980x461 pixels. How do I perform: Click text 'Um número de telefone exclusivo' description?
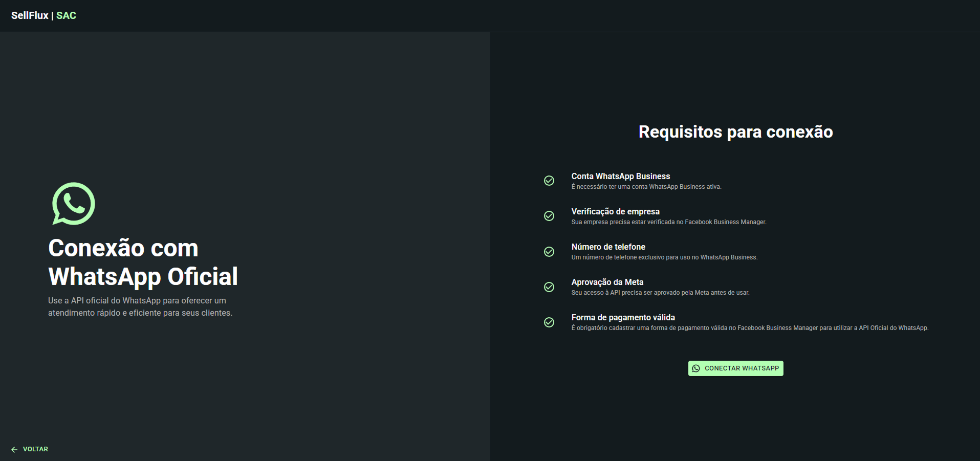[x=664, y=257]
